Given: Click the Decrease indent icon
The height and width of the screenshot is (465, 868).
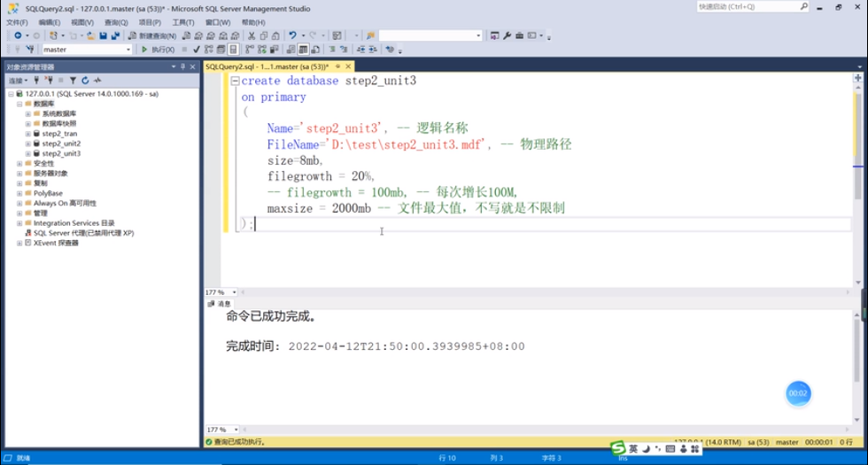Looking at the screenshot, I should tap(361, 50).
